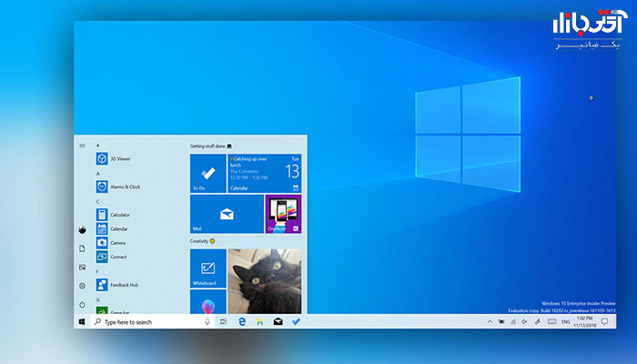Open the Paint 3D tile below Whiteboard

(x=208, y=301)
